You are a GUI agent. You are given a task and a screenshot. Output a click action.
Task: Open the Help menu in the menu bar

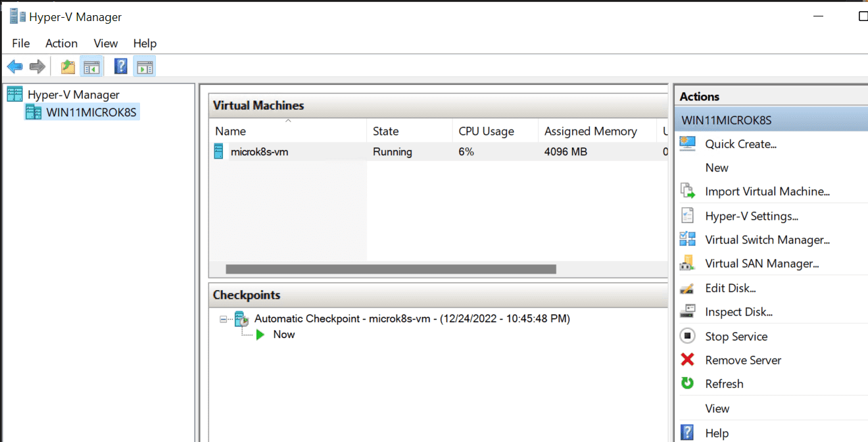point(145,43)
